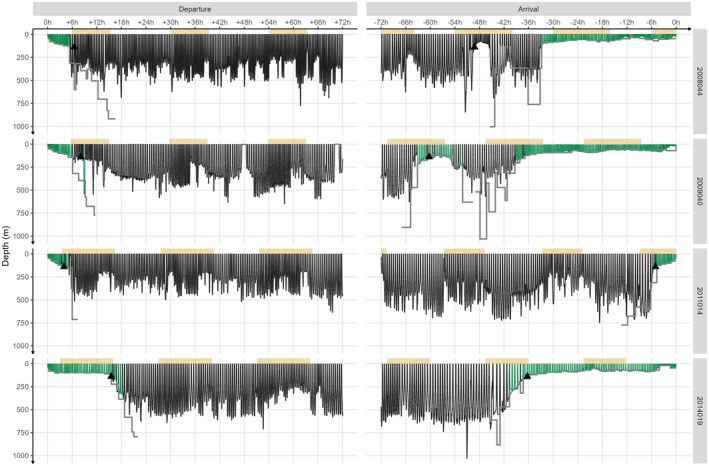This screenshot has height=466, width=709.
Task: Click the -60h tick label
Action: [430, 22]
